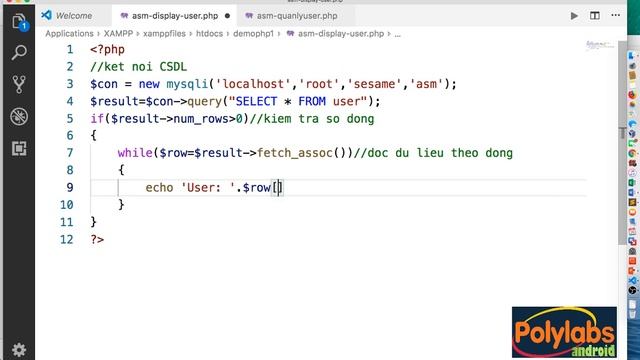This screenshot has width=640, height=360.
Task: Click the 'while' keyword on line 7
Action: [x=135, y=153]
